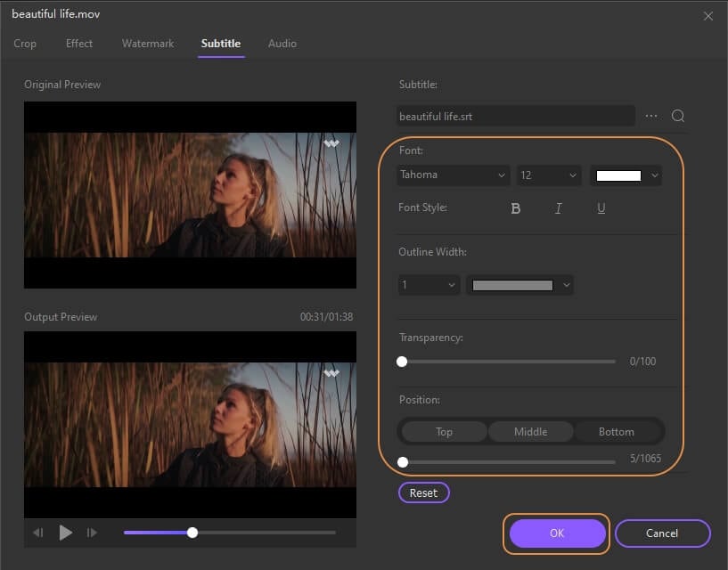Screen dimensions: 728x570
Task: Step to the next frame
Action: [x=92, y=533]
